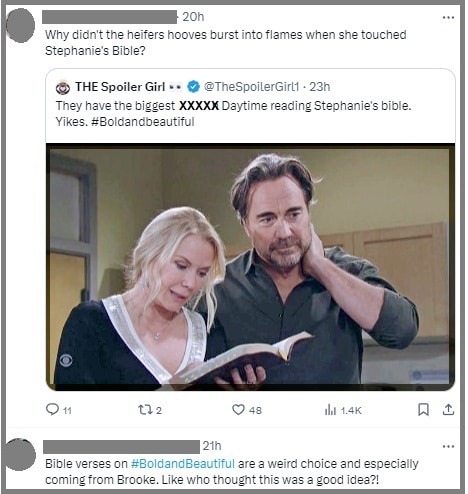
Task: Click the #BoldandBeautiful hashtag in the second post
Action: coord(183,464)
